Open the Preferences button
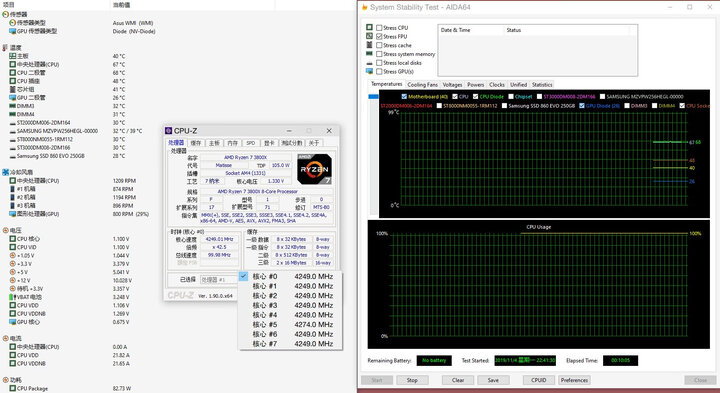 click(574, 380)
